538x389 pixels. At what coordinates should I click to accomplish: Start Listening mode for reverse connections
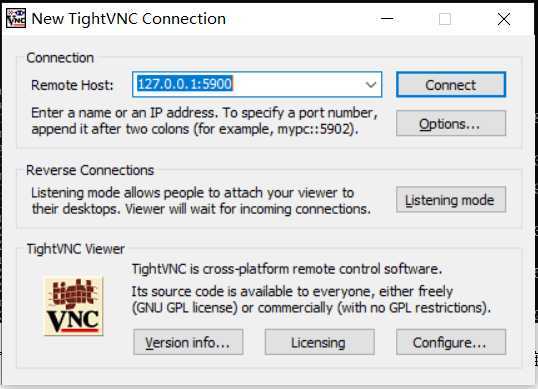point(451,200)
